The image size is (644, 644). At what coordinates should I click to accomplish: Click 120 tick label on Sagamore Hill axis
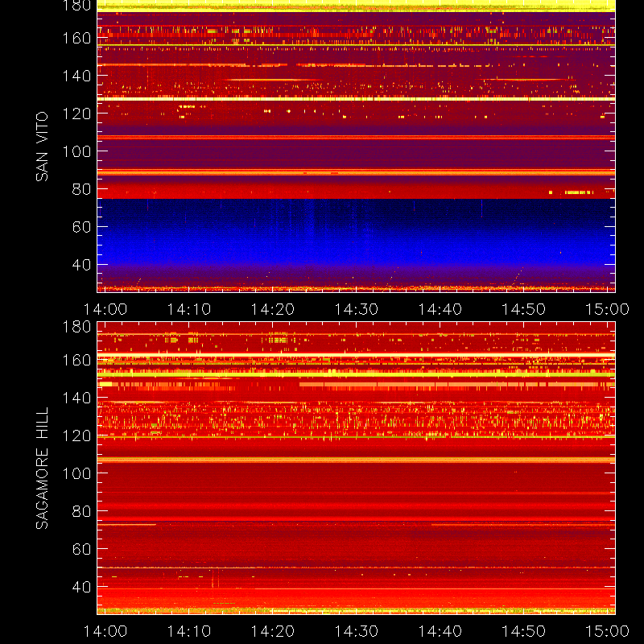point(76,436)
